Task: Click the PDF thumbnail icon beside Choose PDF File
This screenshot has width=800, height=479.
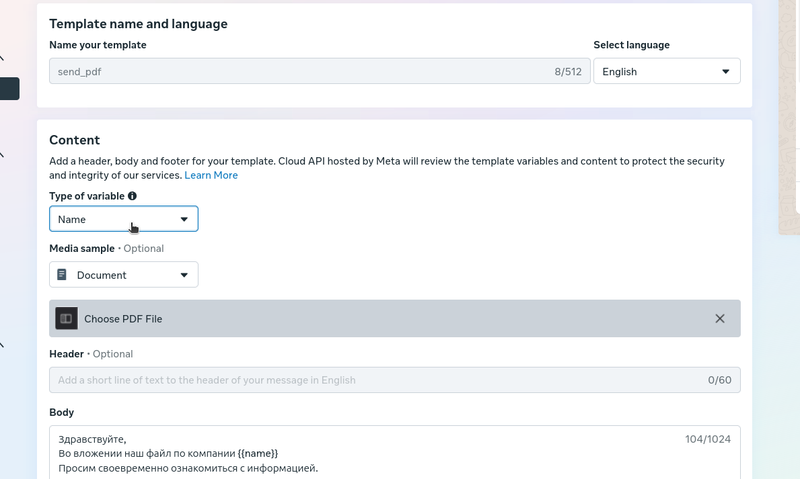Action: click(66, 319)
